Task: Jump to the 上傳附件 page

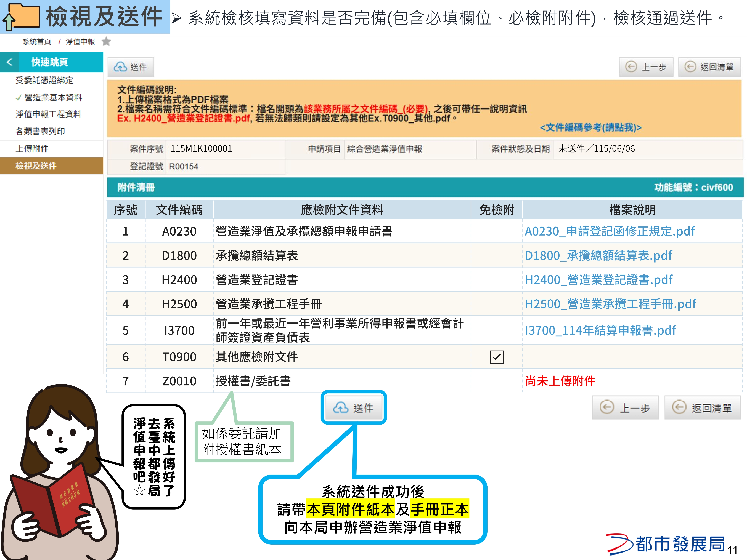Action: (32, 148)
